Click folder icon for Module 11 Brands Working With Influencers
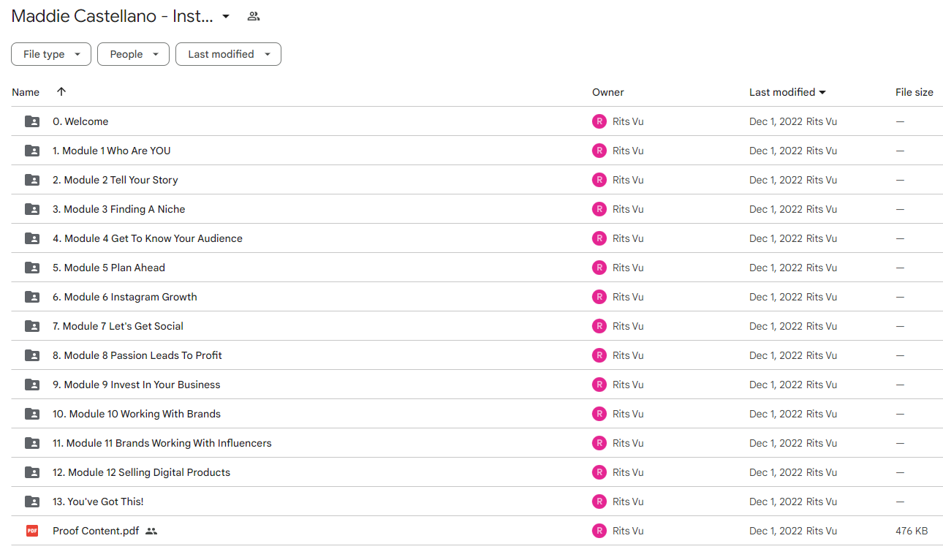Screen dimensions: 943x560 click(32, 443)
